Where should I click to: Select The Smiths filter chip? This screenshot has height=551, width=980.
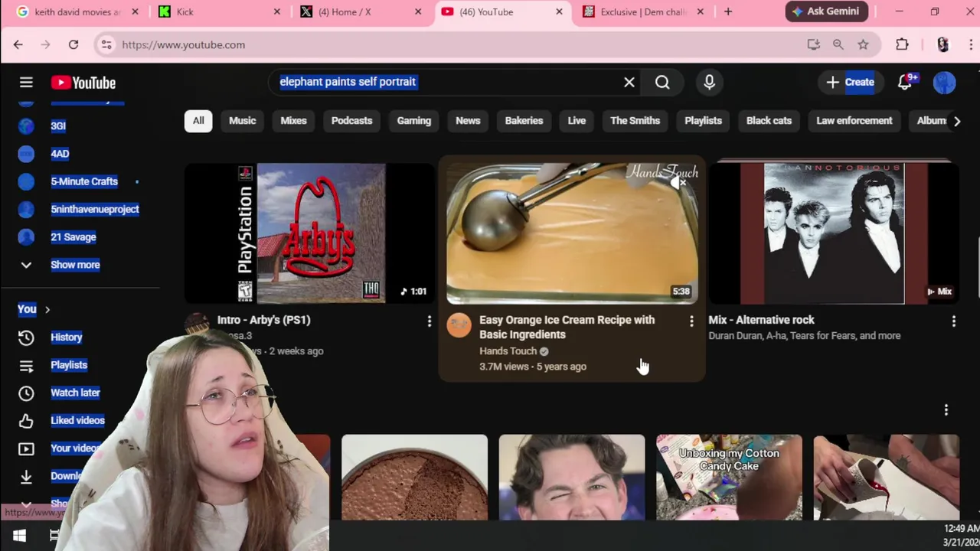635,120
